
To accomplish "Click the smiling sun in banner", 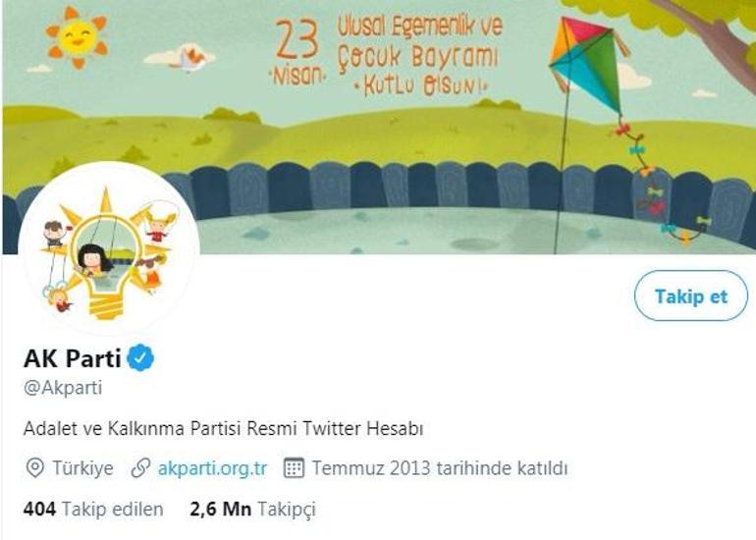I will (x=78, y=37).
